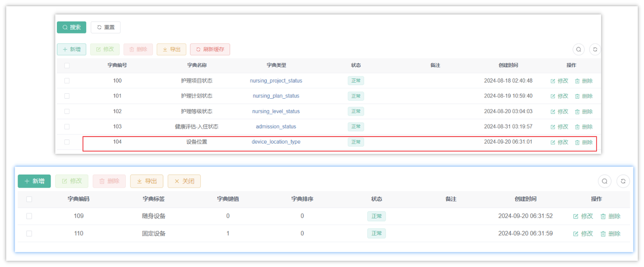Check the row 100 护理项目状态 checkbox

pyautogui.click(x=67, y=81)
